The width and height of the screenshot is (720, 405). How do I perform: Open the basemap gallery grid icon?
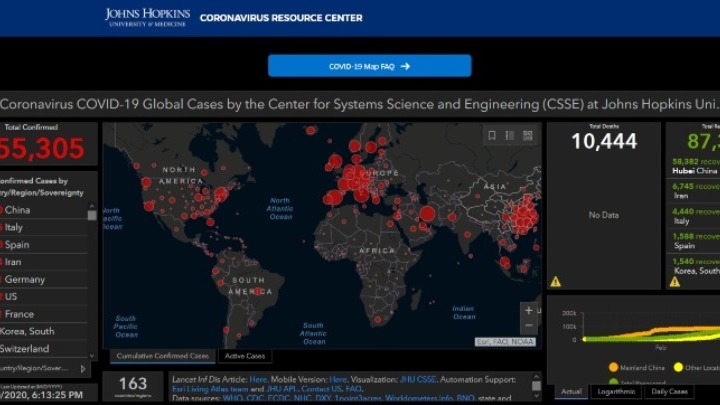click(x=528, y=135)
